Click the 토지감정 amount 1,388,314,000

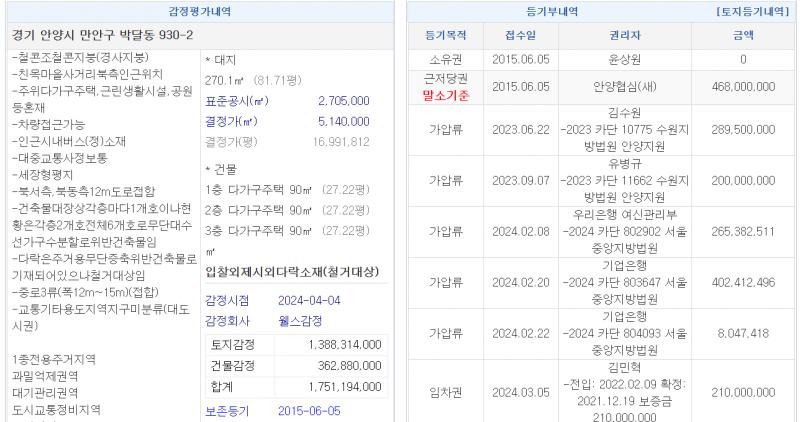point(336,344)
